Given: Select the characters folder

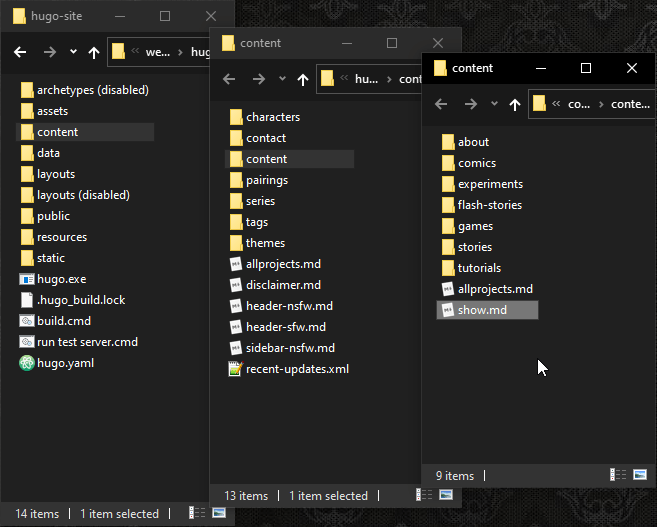Looking at the screenshot, I should (272, 117).
